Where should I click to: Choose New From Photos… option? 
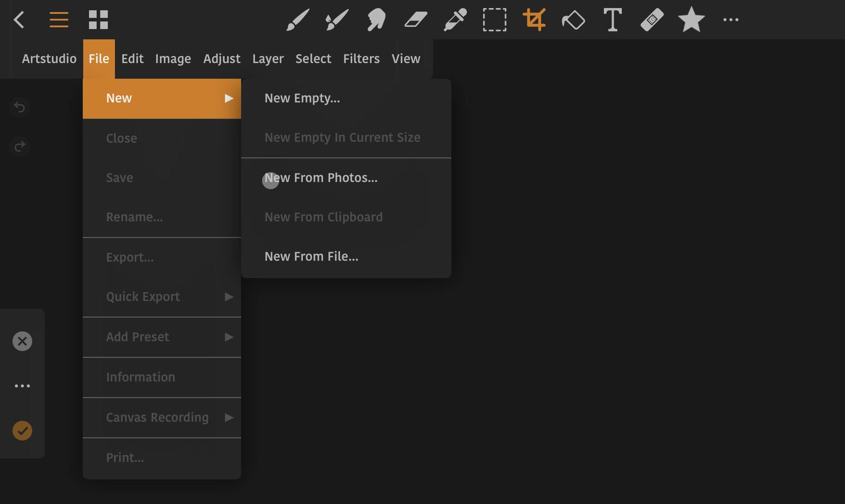coord(321,178)
